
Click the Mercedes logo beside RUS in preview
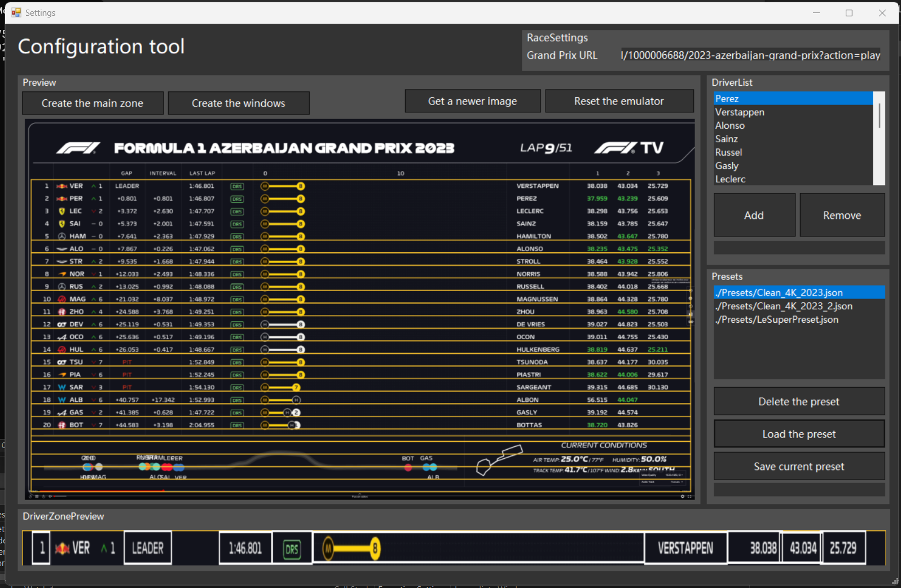[x=62, y=287]
